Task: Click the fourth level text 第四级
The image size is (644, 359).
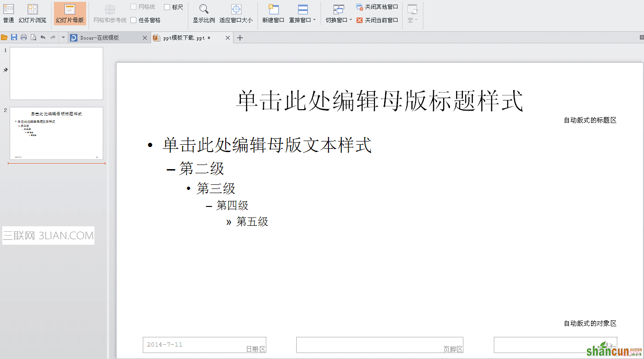Action: pyautogui.click(x=233, y=205)
